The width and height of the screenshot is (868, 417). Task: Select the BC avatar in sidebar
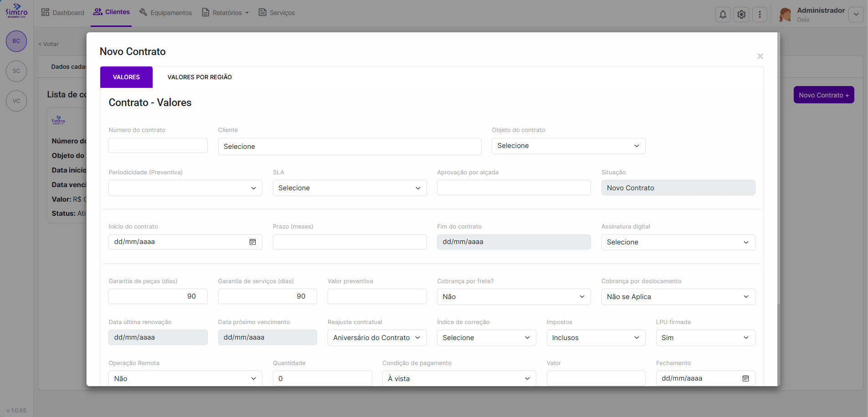[16, 41]
